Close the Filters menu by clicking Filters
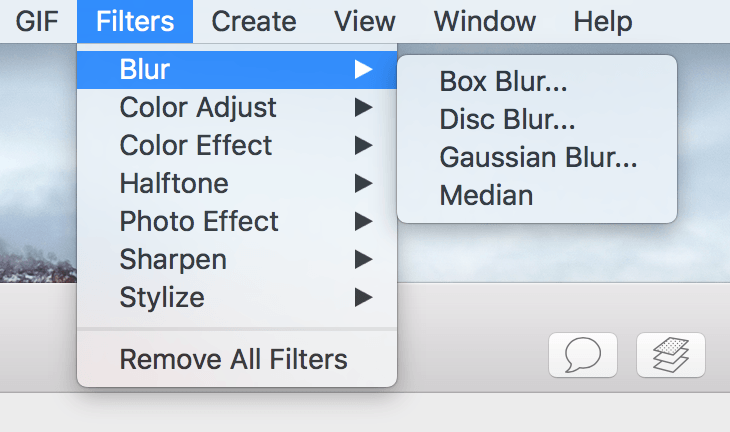This screenshot has height=432, width=730. (135, 21)
